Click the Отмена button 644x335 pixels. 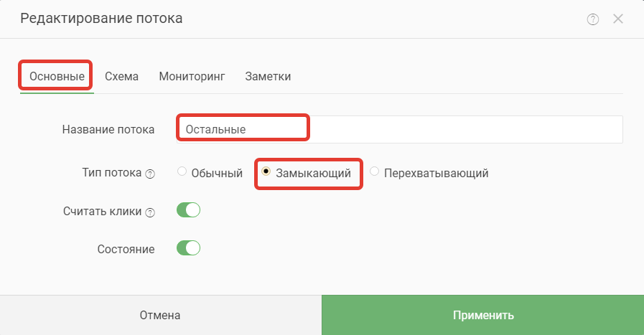pos(161,315)
